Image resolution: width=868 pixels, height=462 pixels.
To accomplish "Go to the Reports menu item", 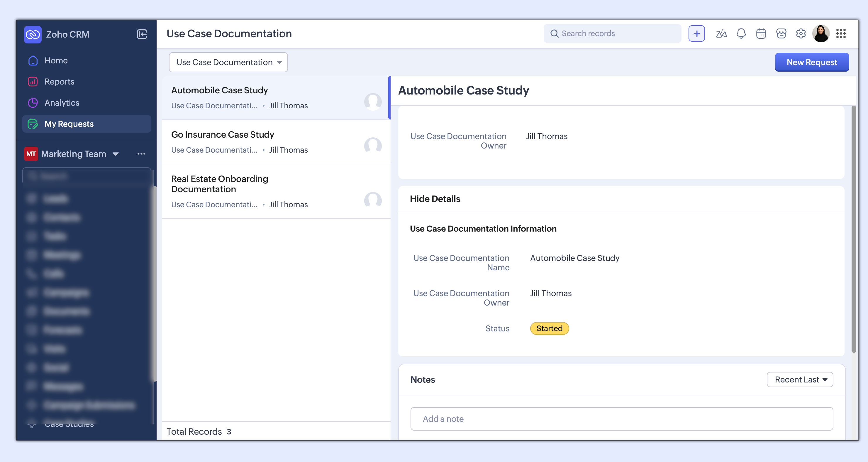I will tap(59, 82).
